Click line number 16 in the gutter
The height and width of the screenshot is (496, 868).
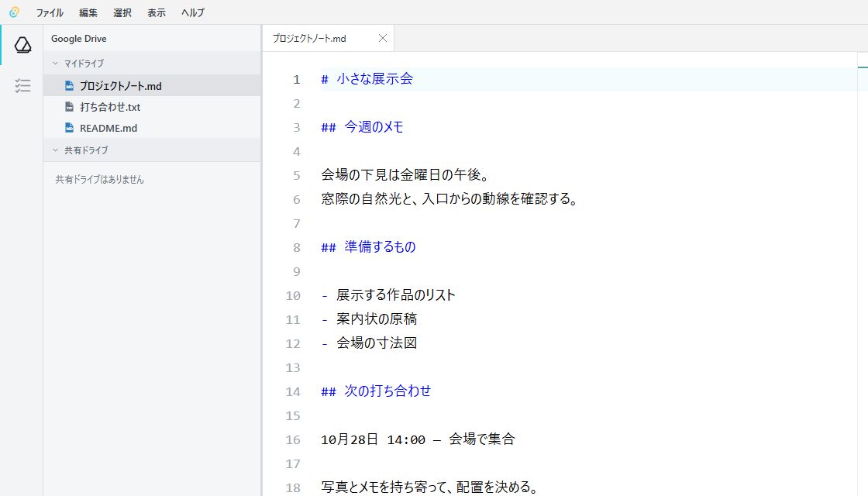click(293, 440)
